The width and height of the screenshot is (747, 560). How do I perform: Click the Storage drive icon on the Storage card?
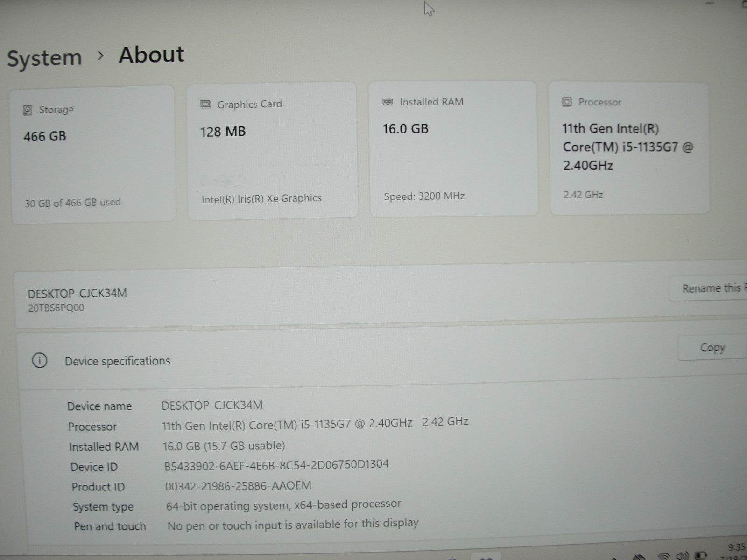coord(28,110)
